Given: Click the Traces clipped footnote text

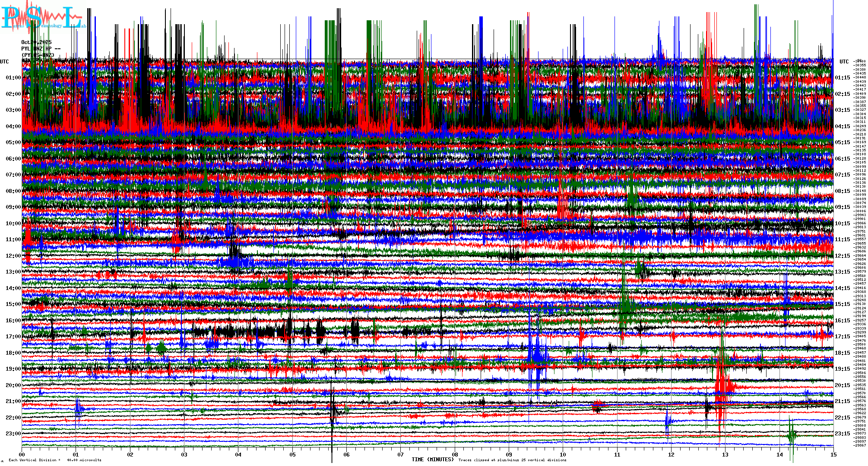Looking at the screenshot, I should pyautogui.click(x=512, y=460).
